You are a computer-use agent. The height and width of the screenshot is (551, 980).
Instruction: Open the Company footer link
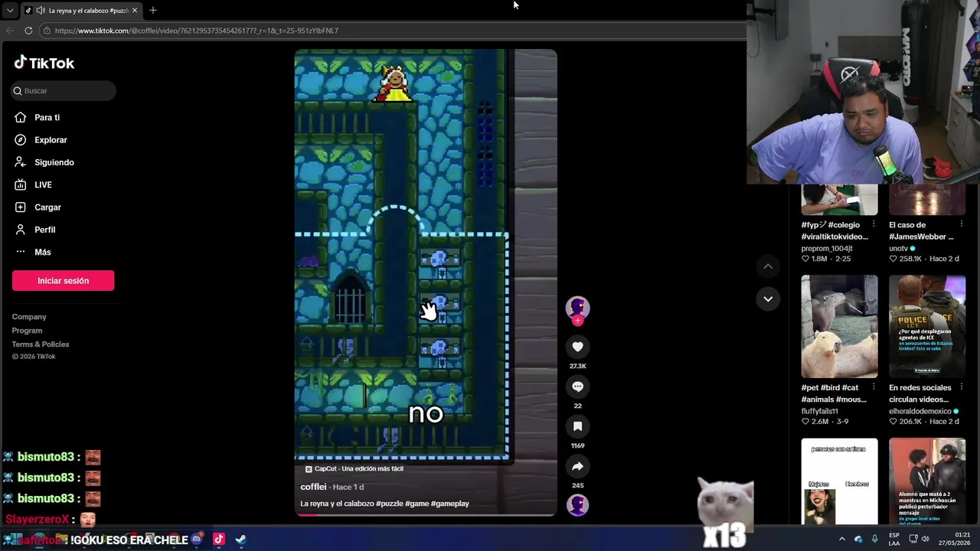[x=29, y=317]
